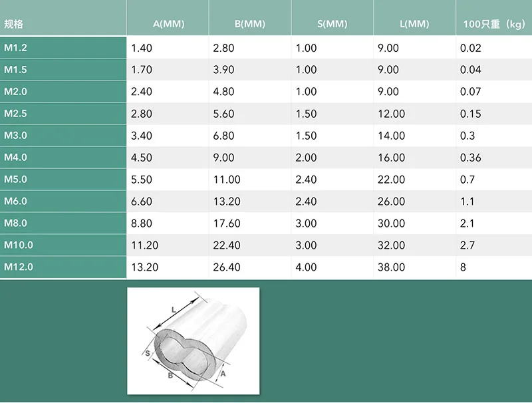Click the L value 32.00 for M10.0

click(392, 245)
